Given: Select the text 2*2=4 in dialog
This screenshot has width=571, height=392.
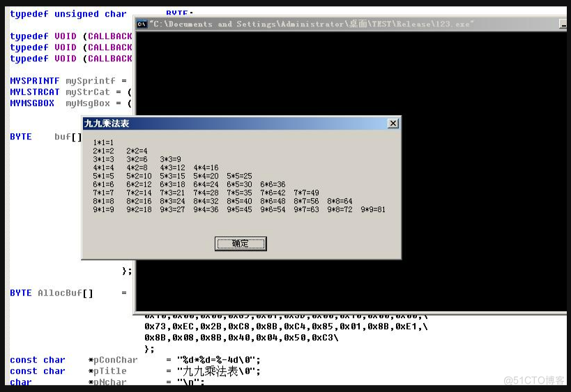Looking at the screenshot, I should (137, 151).
